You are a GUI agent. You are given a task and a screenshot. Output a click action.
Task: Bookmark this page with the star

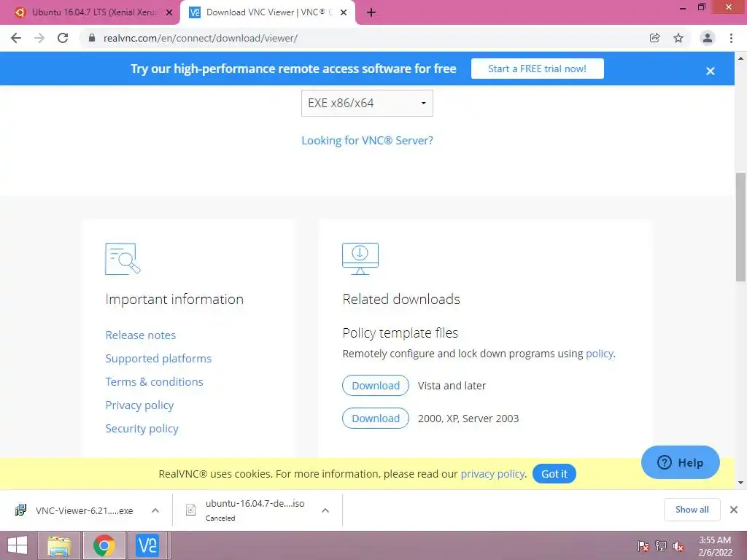678,38
